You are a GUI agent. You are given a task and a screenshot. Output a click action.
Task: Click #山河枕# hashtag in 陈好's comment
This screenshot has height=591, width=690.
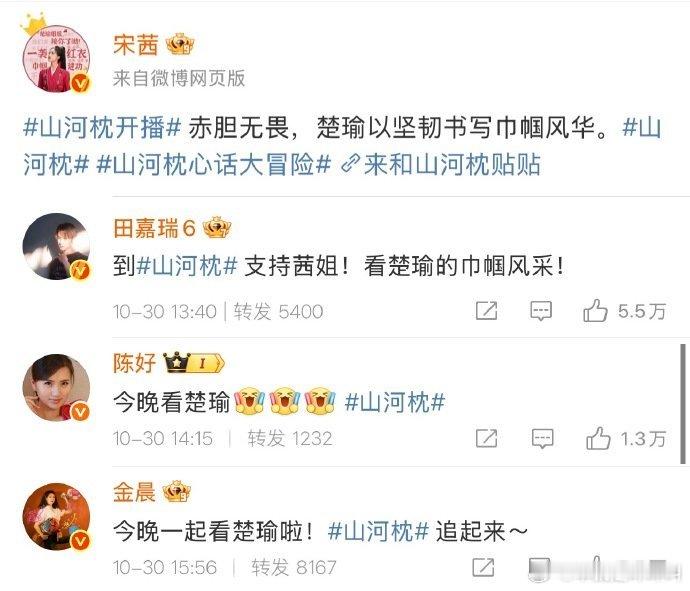(x=395, y=402)
